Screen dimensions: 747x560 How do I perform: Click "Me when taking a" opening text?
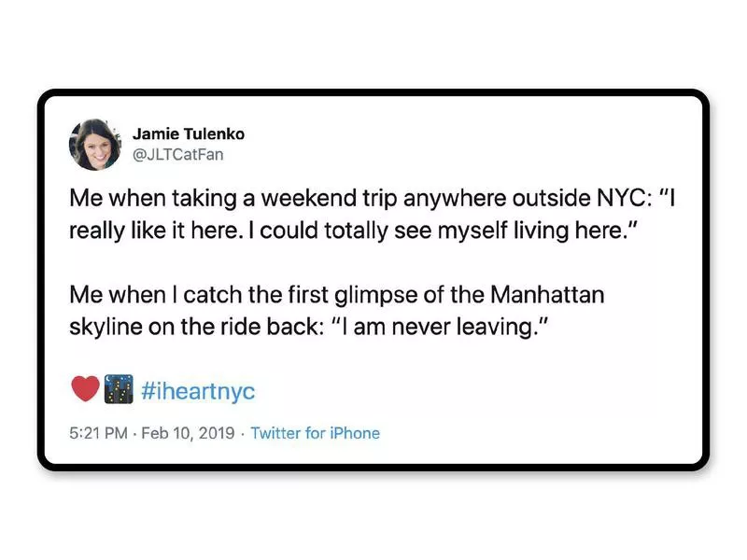click(x=140, y=201)
